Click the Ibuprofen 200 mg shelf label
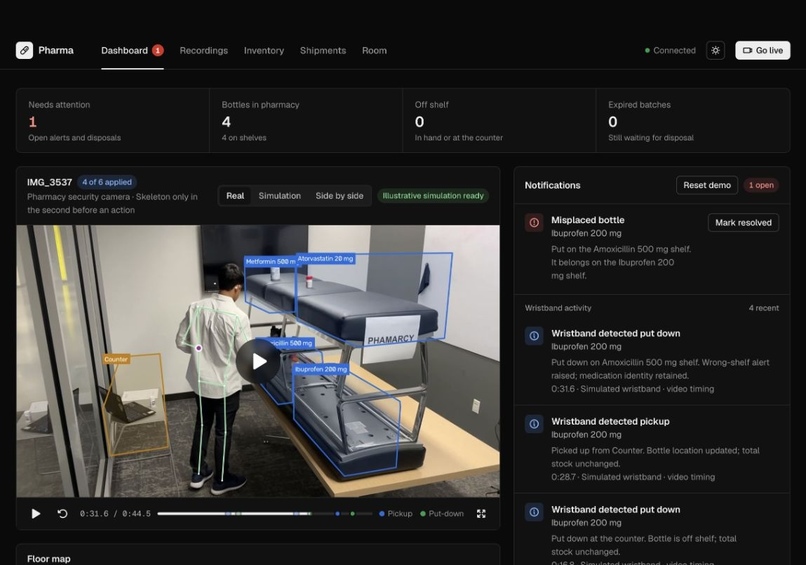The image size is (806, 565). pos(321,369)
